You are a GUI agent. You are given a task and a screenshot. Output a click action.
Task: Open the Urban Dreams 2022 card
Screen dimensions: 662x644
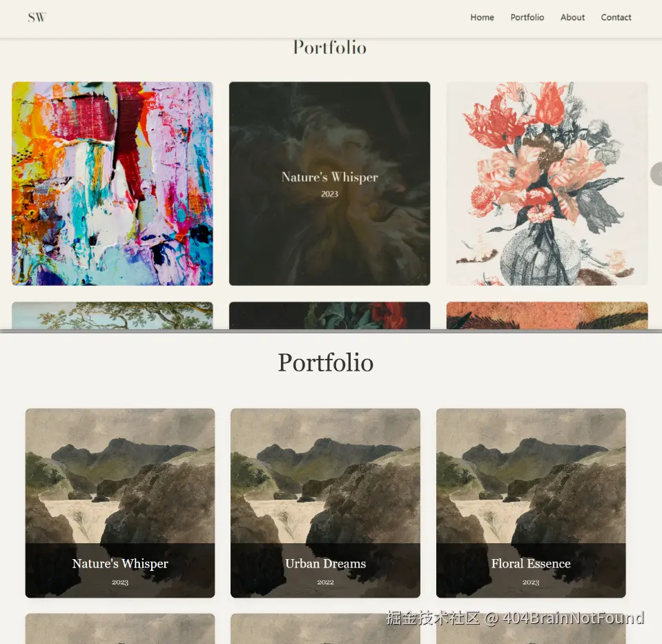click(325, 503)
